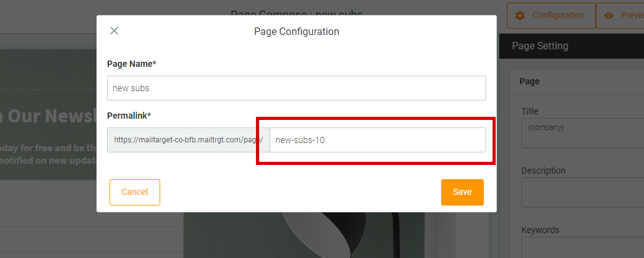Save the page configuration
Screen dimensions: 644x258
point(463,192)
